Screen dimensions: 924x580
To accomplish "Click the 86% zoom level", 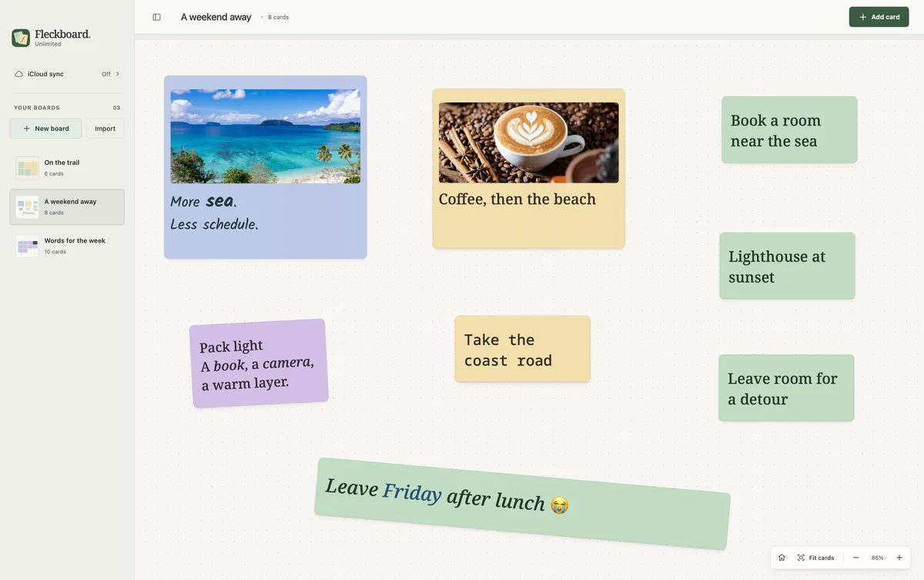I will [877, 558].
